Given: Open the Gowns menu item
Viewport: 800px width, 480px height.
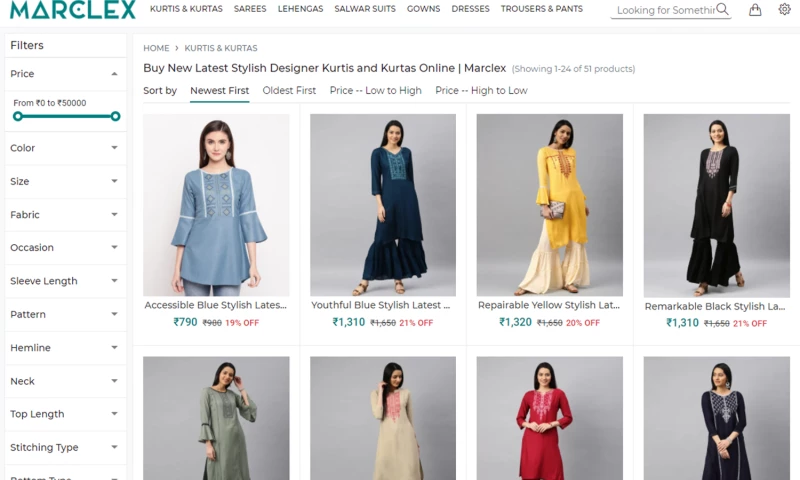Looking at the screenshot, I should pos(423,9).
